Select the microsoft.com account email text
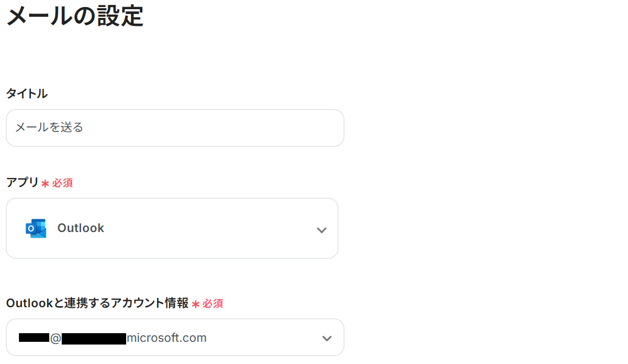 [166, 338]
